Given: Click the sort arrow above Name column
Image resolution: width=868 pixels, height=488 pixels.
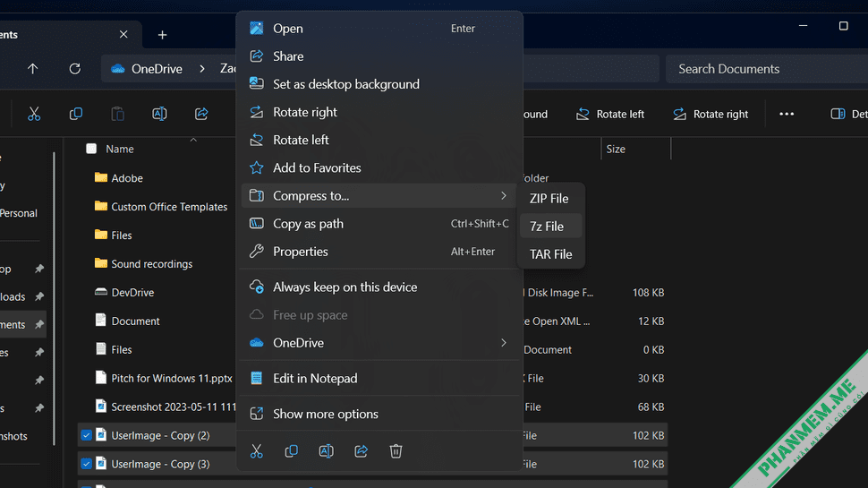Looking at the screenshot, I should click(193, 141).
